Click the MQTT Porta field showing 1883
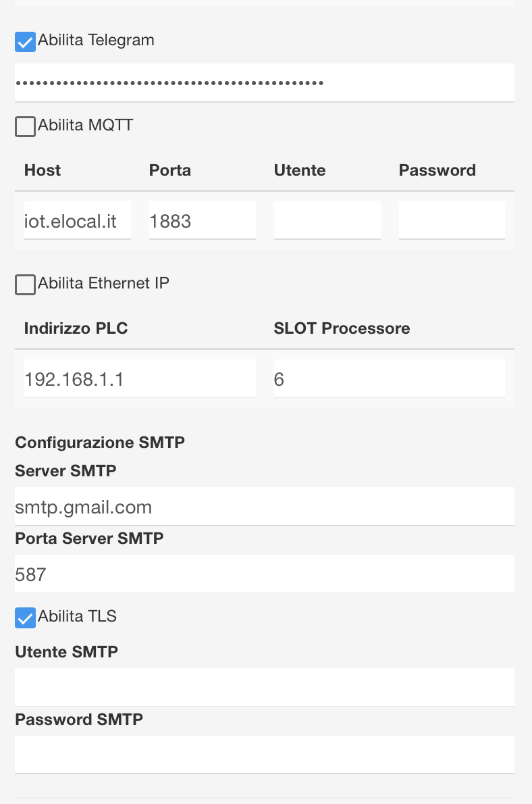Viewport: 532px width, 804px height. click(203, 220)
